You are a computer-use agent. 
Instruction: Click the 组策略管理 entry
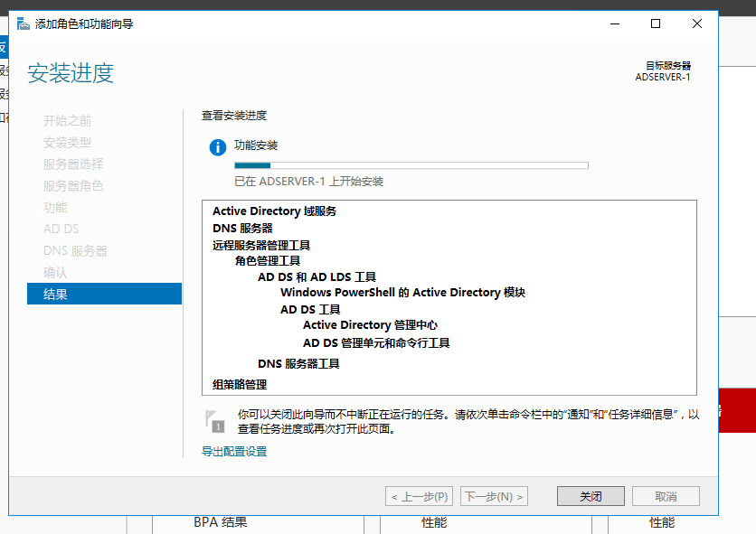240,385
